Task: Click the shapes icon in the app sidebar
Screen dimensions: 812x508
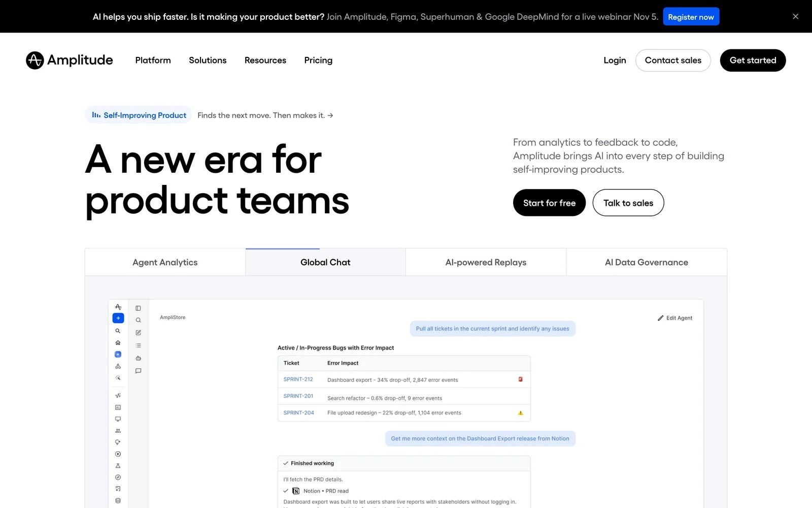Action: coord(118,366)
